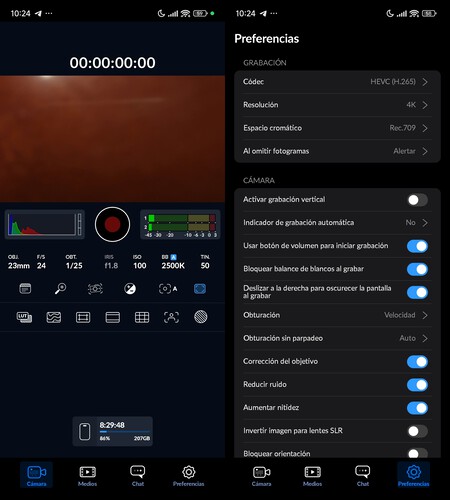450x500 pixels.
Task: Open the slate icon
Action: point(25,288)
